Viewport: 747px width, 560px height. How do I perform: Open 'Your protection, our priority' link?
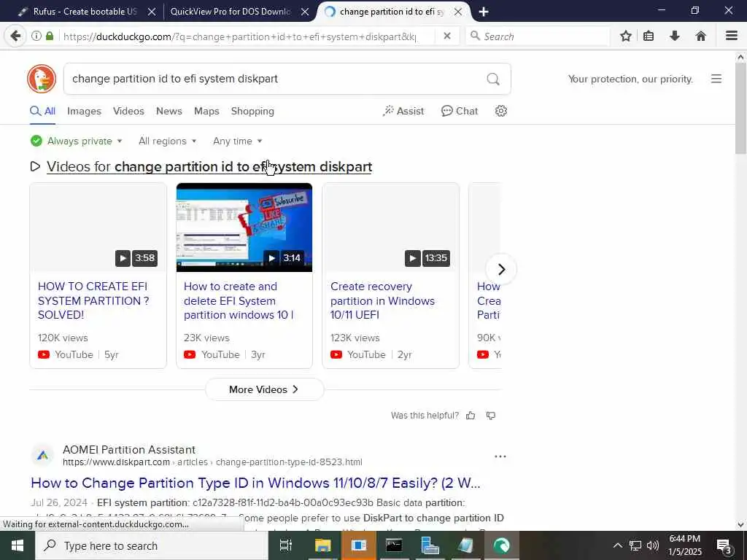pos(630,79)
